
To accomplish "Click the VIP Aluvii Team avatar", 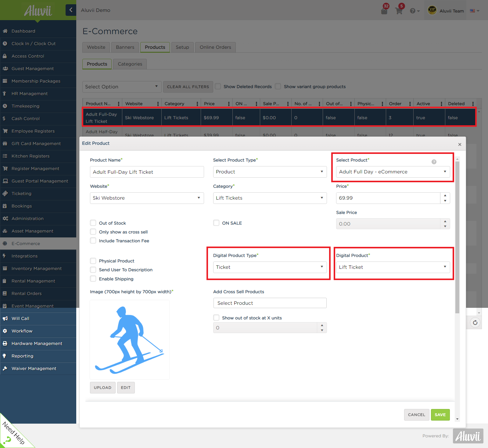I will 432,10.
